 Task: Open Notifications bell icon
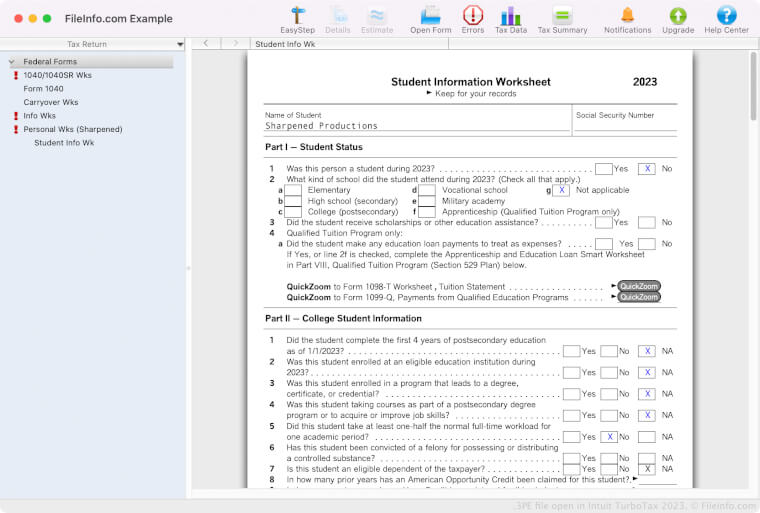(x=627, y=16)
